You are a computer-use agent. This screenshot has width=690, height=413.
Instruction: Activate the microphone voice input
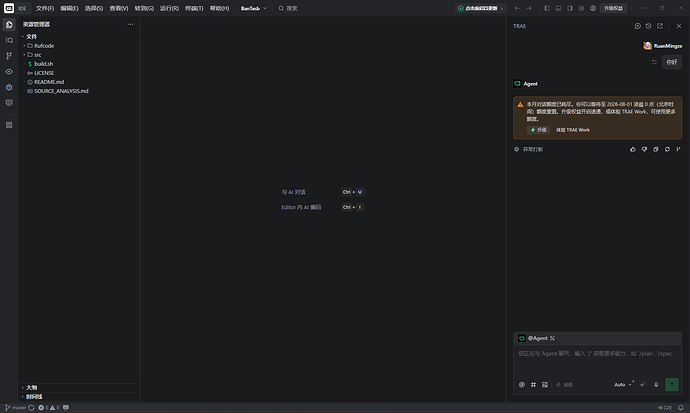click(656, 385)
